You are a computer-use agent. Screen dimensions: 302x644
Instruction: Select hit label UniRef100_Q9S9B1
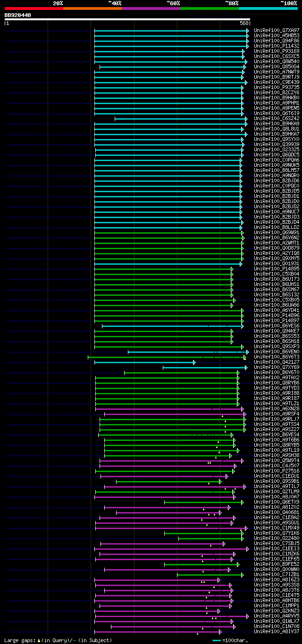277,481
